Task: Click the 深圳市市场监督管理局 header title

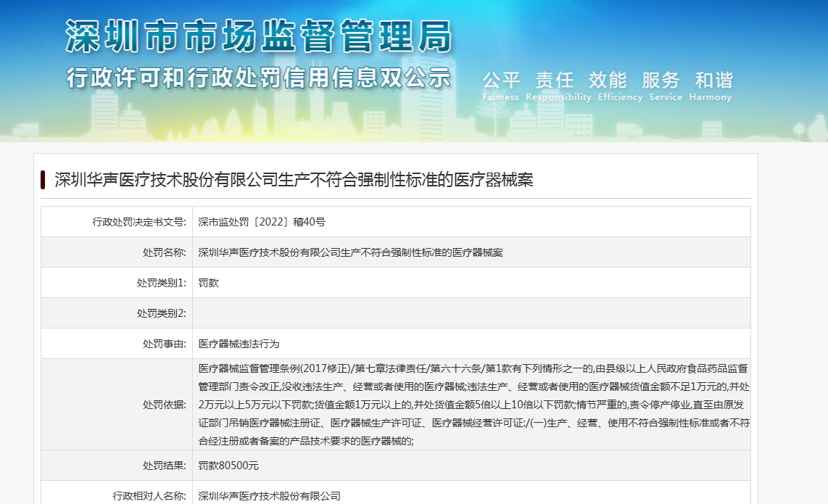Action: pos(259,36)
